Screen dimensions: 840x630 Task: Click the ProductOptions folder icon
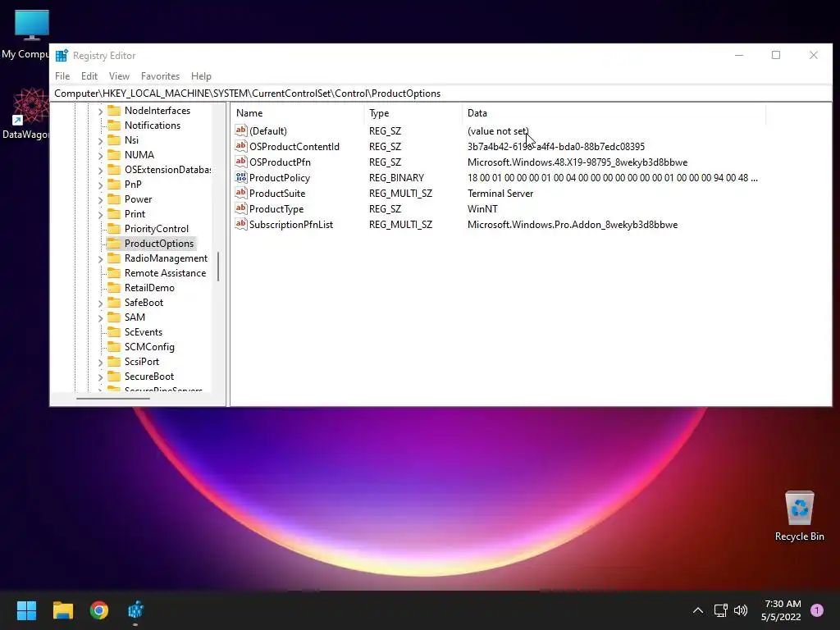click(x=113, y=243)
